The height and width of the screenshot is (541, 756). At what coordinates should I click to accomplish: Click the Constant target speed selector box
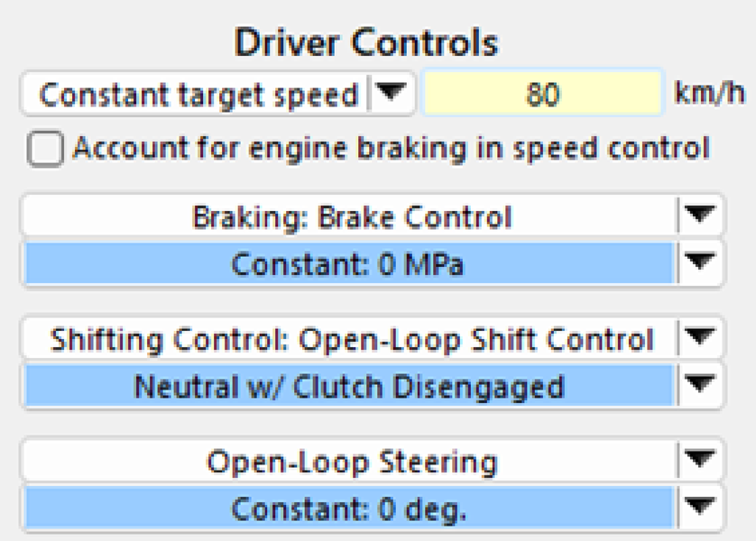tap(198, 94)
